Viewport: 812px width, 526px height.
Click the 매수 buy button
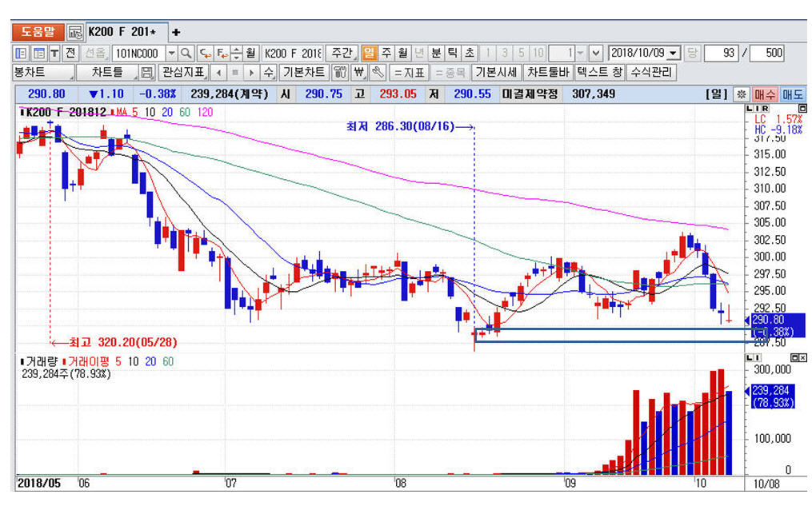click(x=764, y=94)
